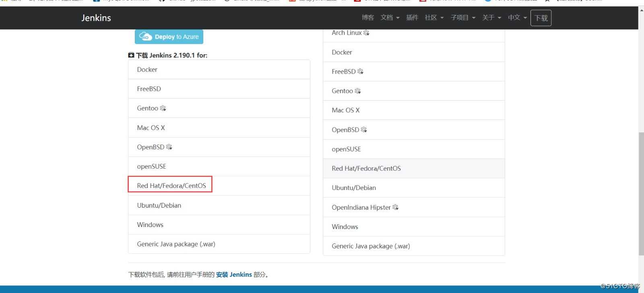
Task: Open the 安装 Jenkins handbook link
Action: tap(234, 274)
